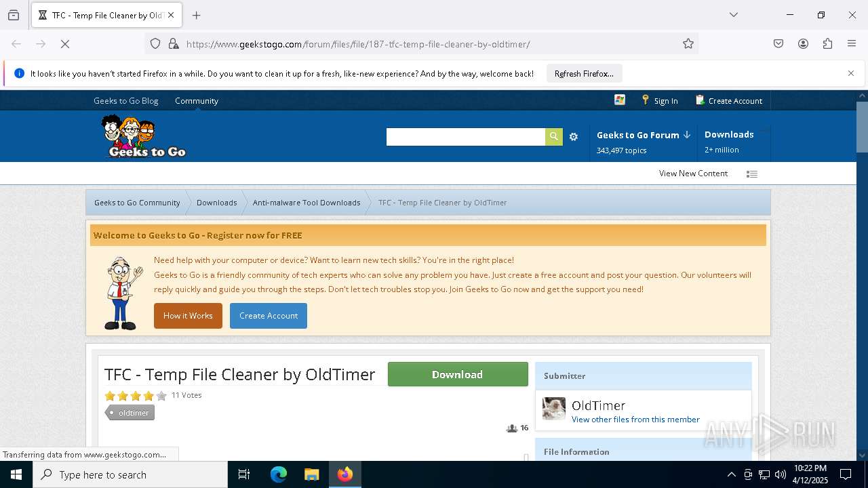Open a new tab with plus button
868x488 pixels.
[x=197, y=15]
